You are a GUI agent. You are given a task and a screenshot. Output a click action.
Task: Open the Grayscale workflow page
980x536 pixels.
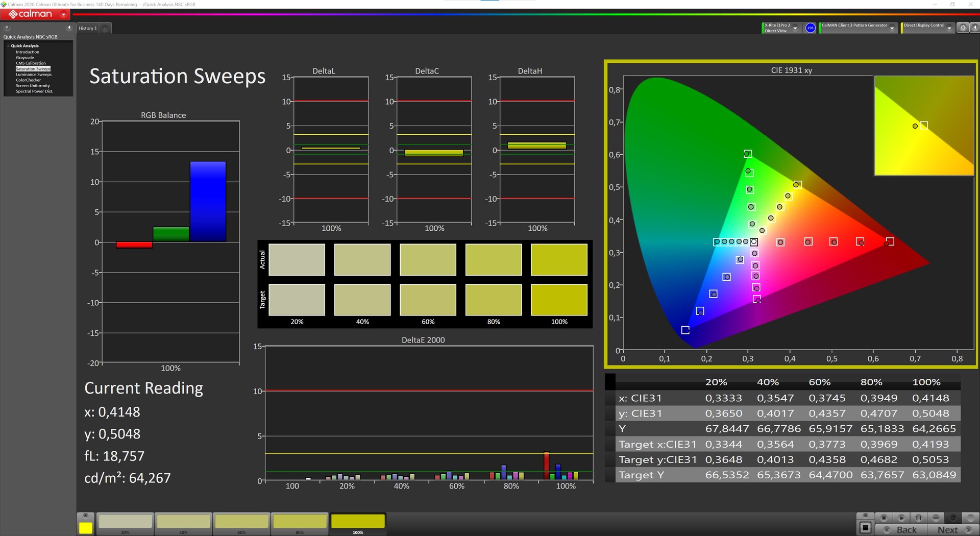coord(24,58)
